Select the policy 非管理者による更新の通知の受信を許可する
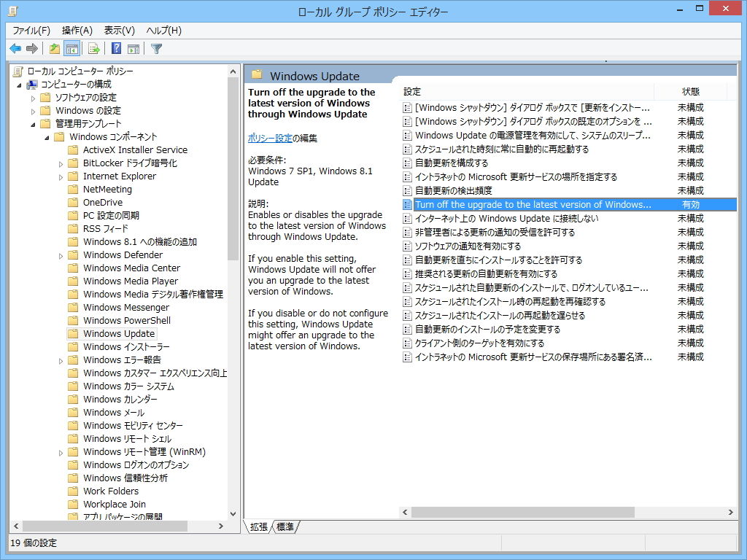 pos(495,233)
